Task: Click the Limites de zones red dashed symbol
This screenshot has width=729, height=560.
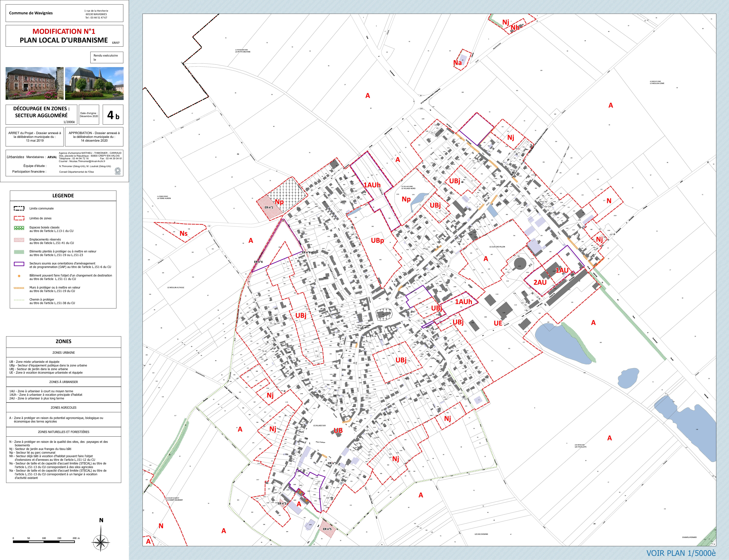Action: (x=19, y=218)
